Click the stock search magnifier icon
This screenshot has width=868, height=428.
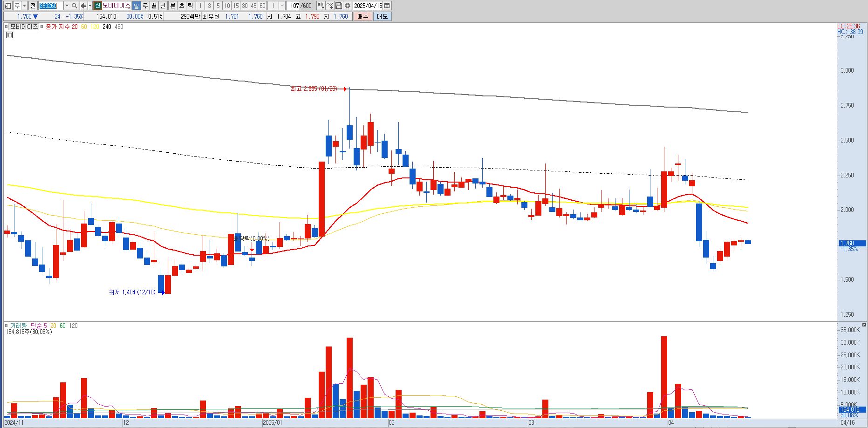[75, 6]
